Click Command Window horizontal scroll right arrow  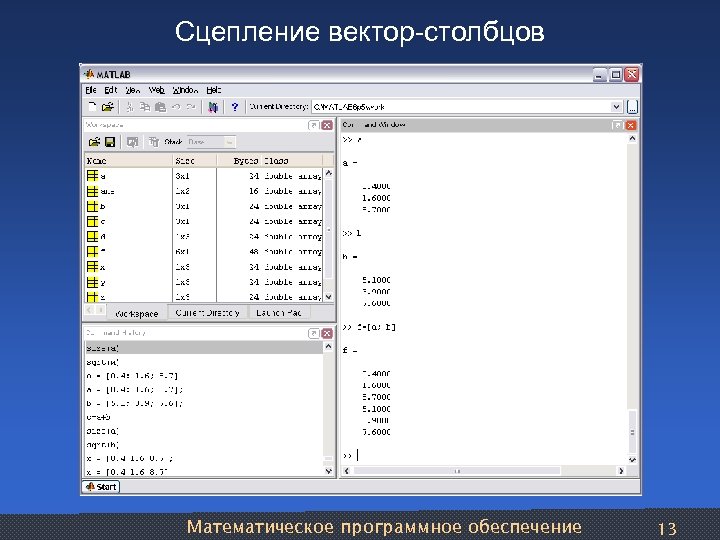tap(621, 471)
